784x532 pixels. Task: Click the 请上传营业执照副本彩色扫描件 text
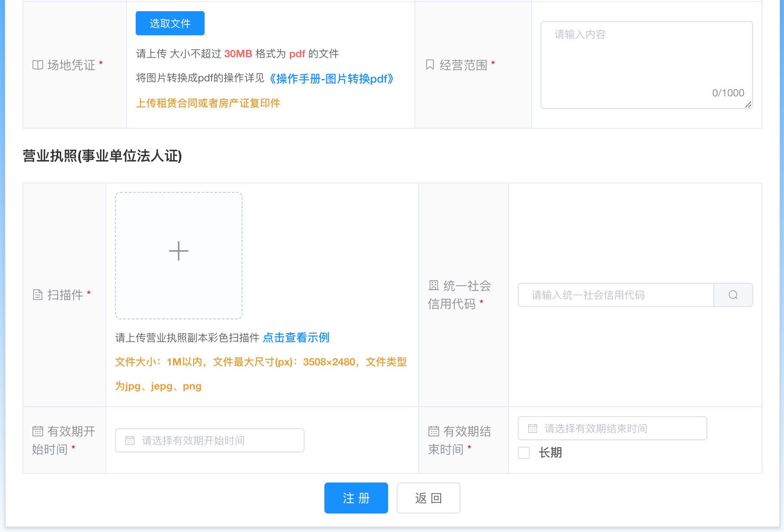tap(187, 338)
